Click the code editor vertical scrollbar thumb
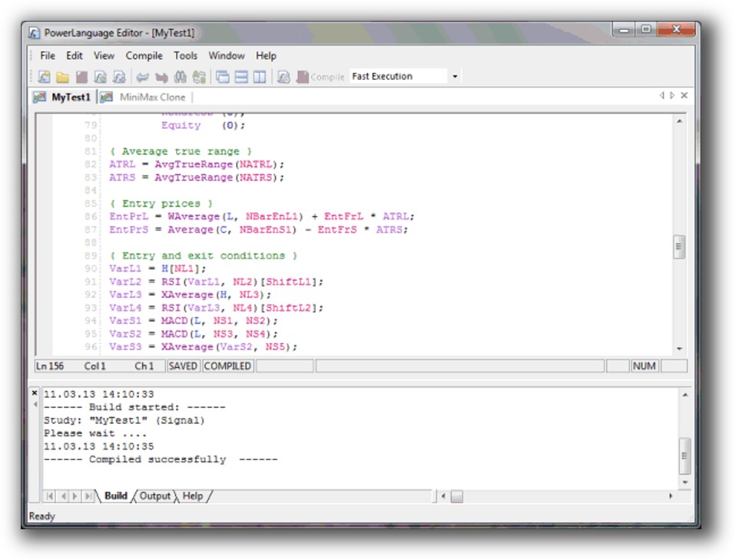This screenshot has width=736, height=560. coord(678,247)
